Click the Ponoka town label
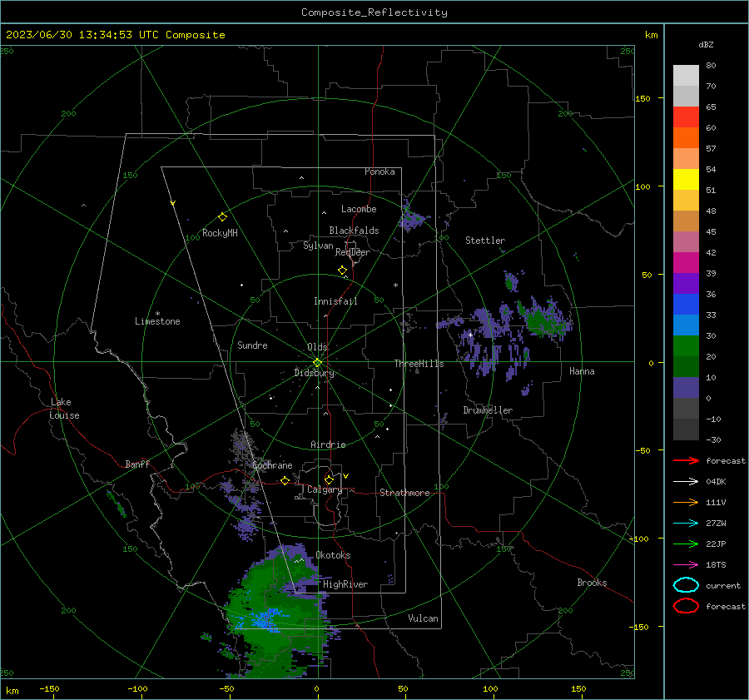749x700 pixels. click(379, 171)
